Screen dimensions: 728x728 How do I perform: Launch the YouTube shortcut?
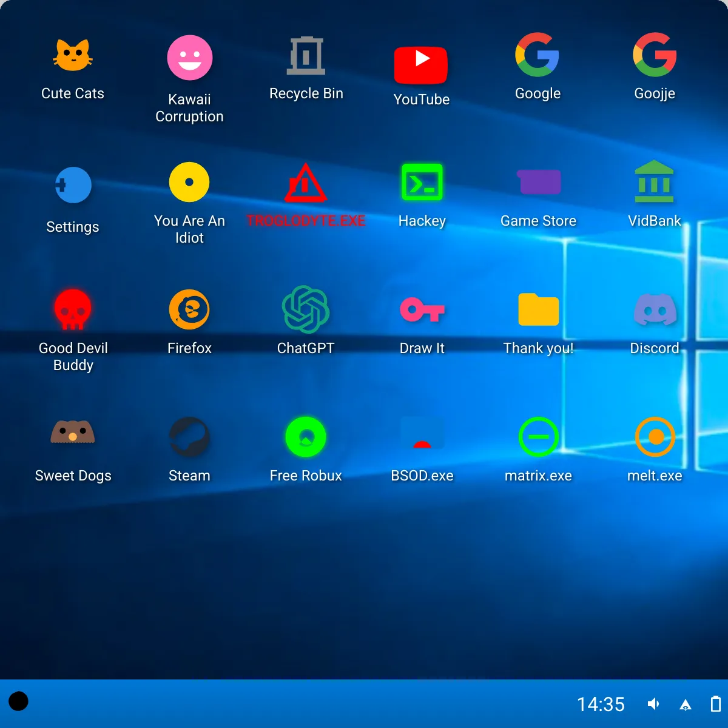pos(422,64)
